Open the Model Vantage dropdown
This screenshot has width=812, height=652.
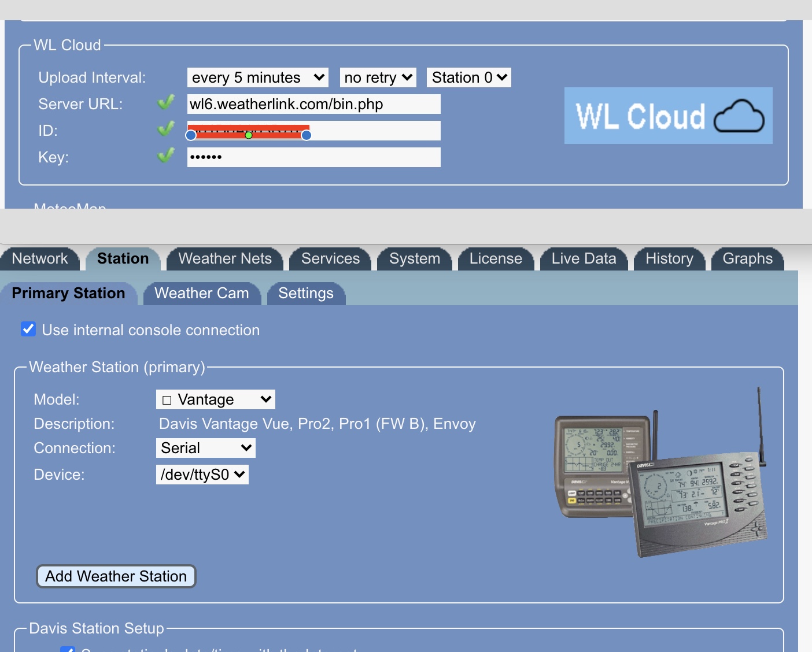pyautogui.click(x=215, y=399)
